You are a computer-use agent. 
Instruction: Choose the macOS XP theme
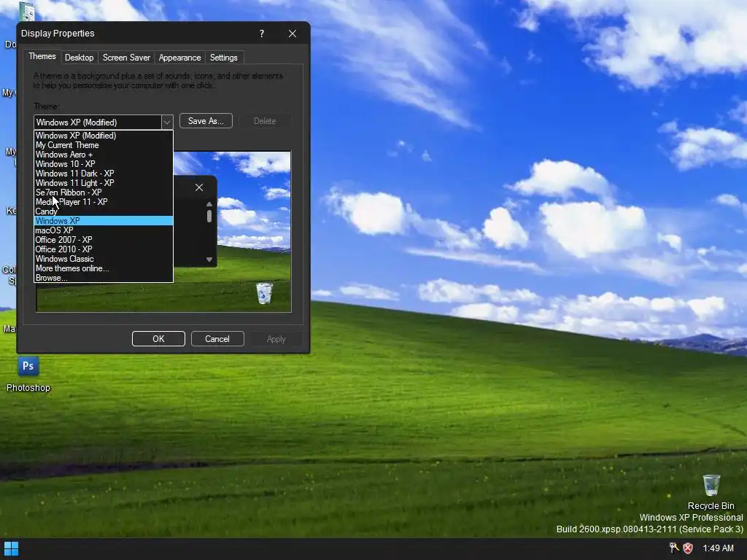104,230
